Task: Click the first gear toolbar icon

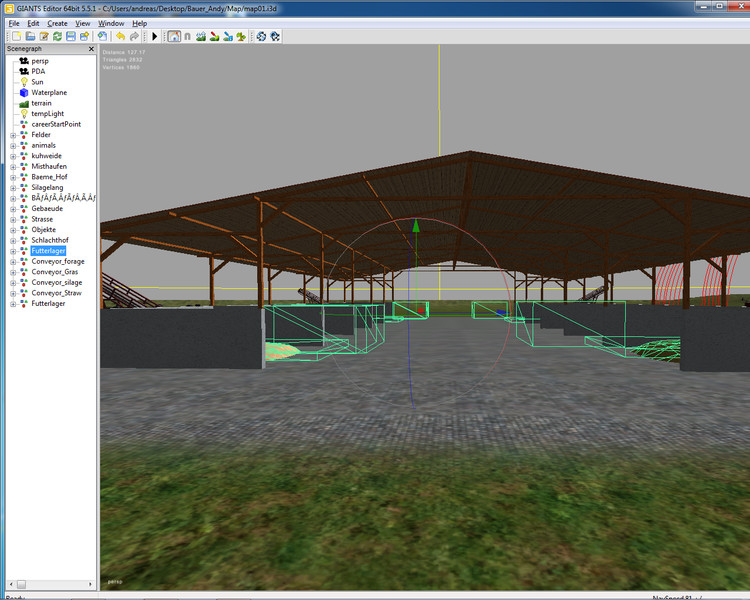Action: [261, 36]
